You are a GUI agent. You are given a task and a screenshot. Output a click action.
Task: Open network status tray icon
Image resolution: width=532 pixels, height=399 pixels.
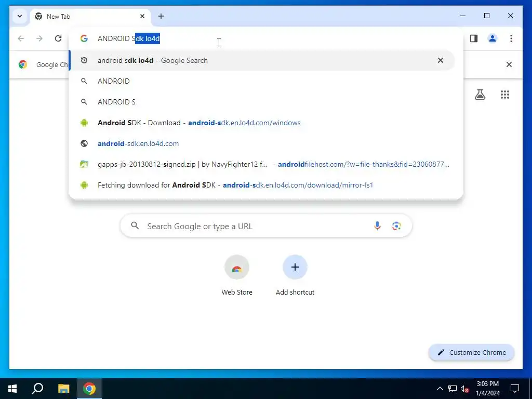453,389
